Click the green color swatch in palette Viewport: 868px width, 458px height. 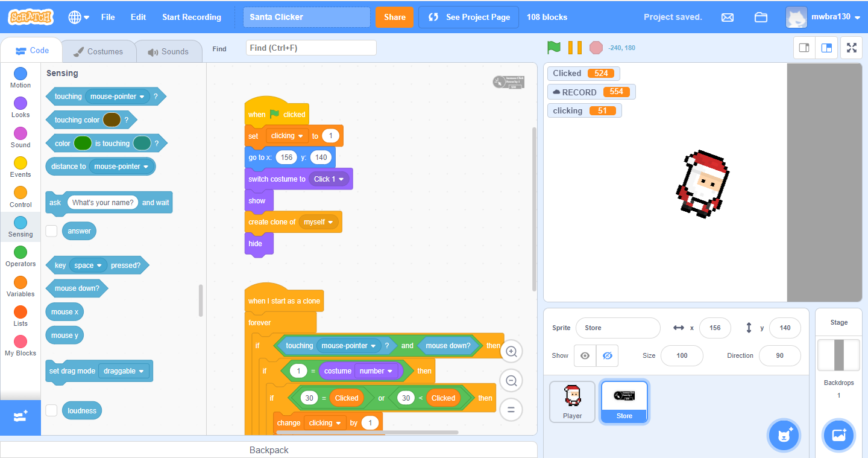(x=83, y=144)
